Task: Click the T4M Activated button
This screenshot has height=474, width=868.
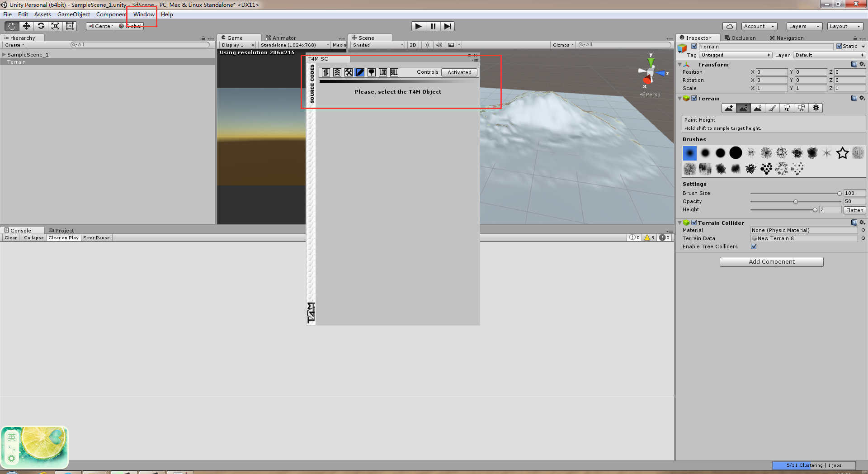Action: point(459,72)
